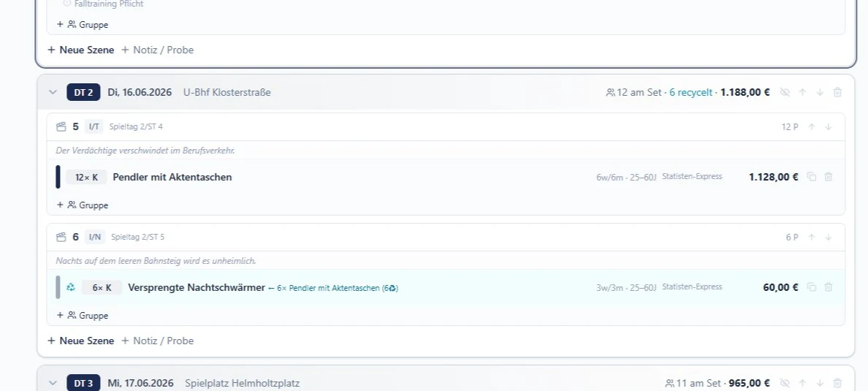This screenshot has width=868, height=391.
Task: Toggle visibility of DT 2 day
Action: [x=785, y=93]
